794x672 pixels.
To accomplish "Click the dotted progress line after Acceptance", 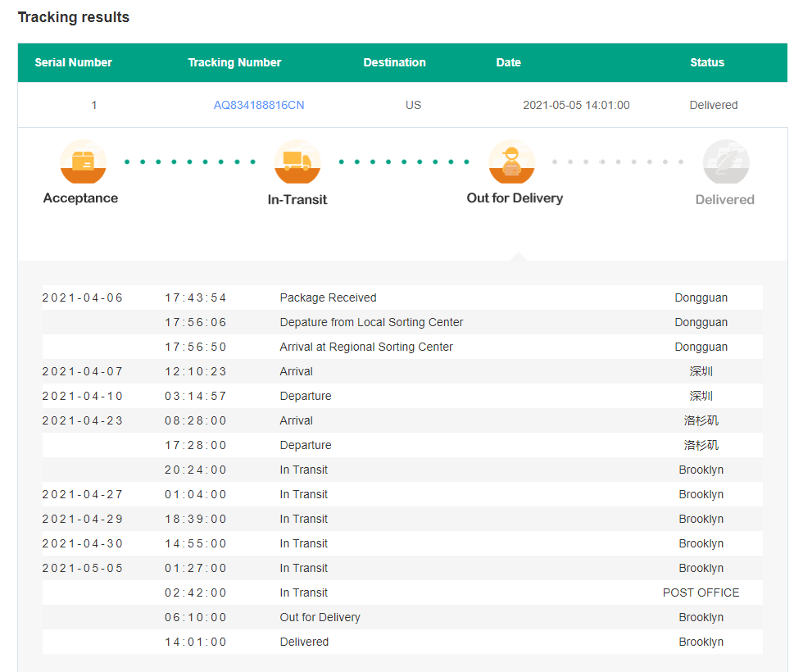I will click(190, 161).
